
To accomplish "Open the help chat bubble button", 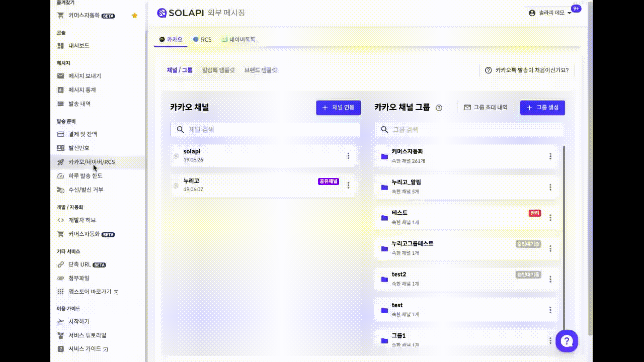I will (x=567, y=341).
